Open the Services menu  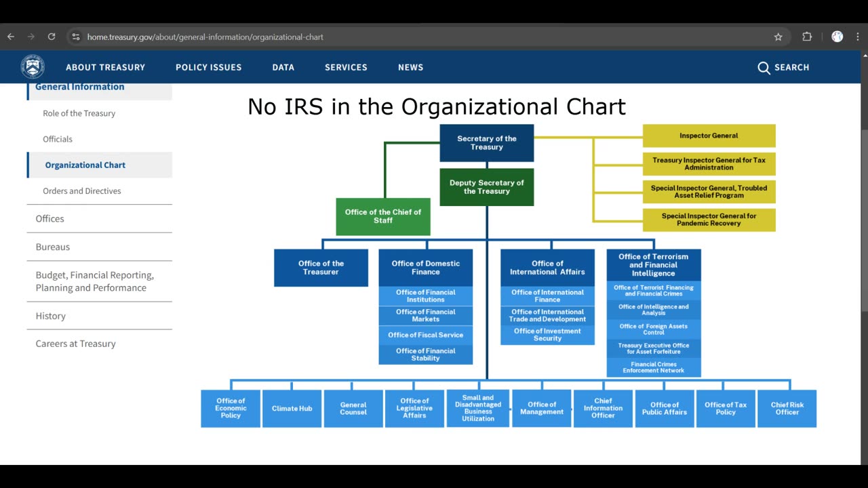pos(346,67)
